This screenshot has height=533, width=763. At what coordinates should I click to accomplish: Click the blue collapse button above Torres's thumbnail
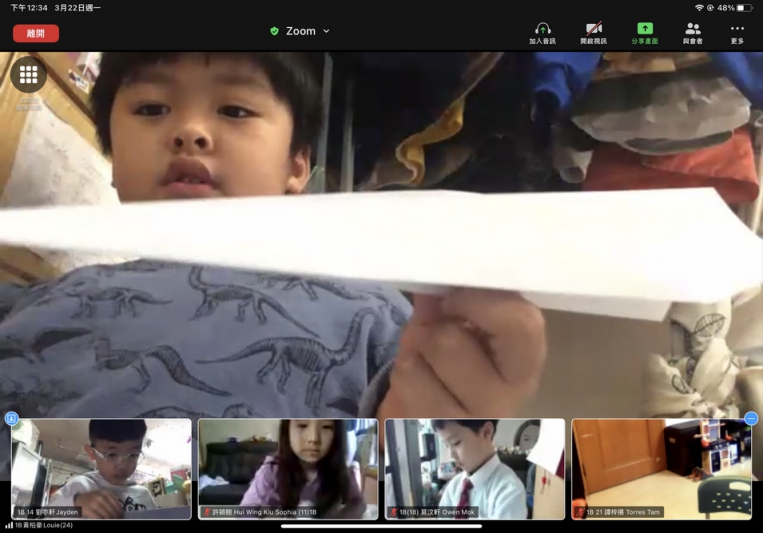pos(751,418)
